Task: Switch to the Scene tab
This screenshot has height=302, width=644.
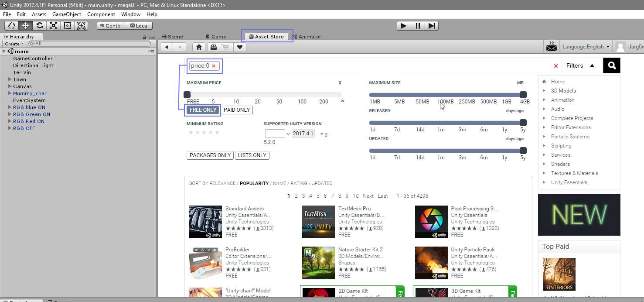Action: coord(172,37)
